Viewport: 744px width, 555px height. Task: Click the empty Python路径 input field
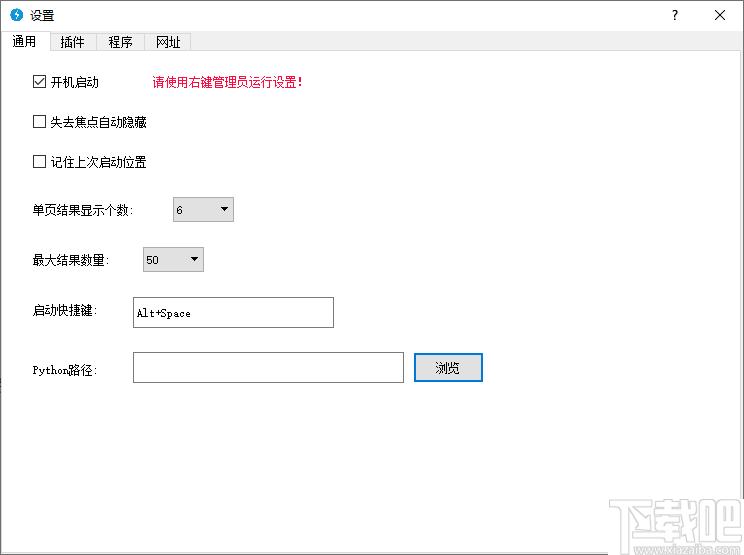tap(268, 367)
